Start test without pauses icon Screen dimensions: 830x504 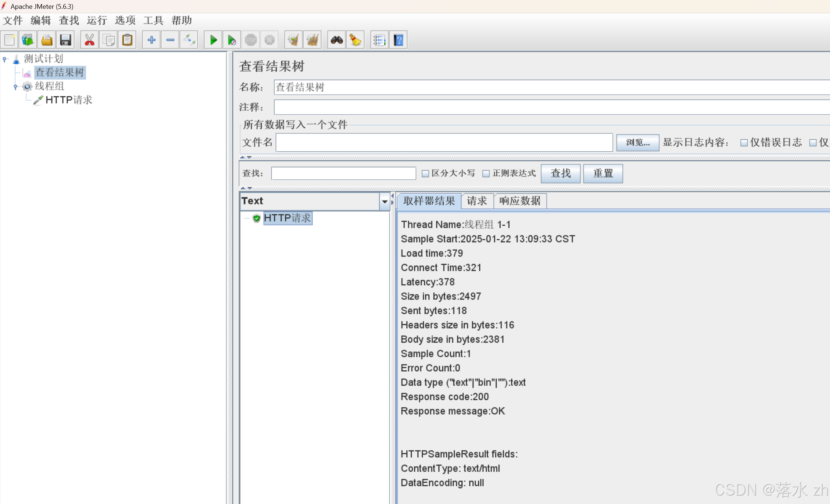(232, 40)
